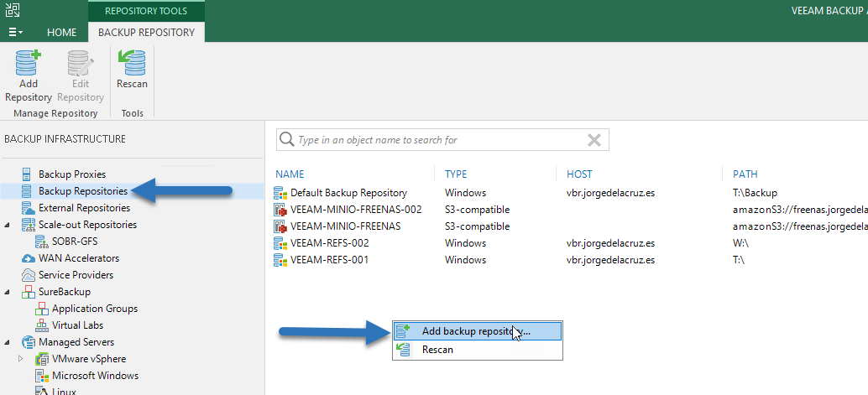The height and width of the screenshot is (395, 868).
Task: Click the Backup Proxies icon
Action: tap(27, 174)
